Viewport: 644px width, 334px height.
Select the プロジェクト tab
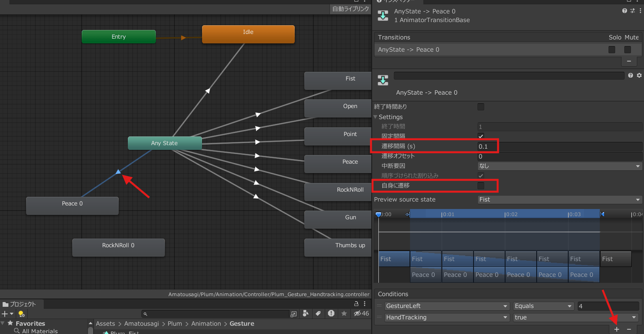point(20,304)
